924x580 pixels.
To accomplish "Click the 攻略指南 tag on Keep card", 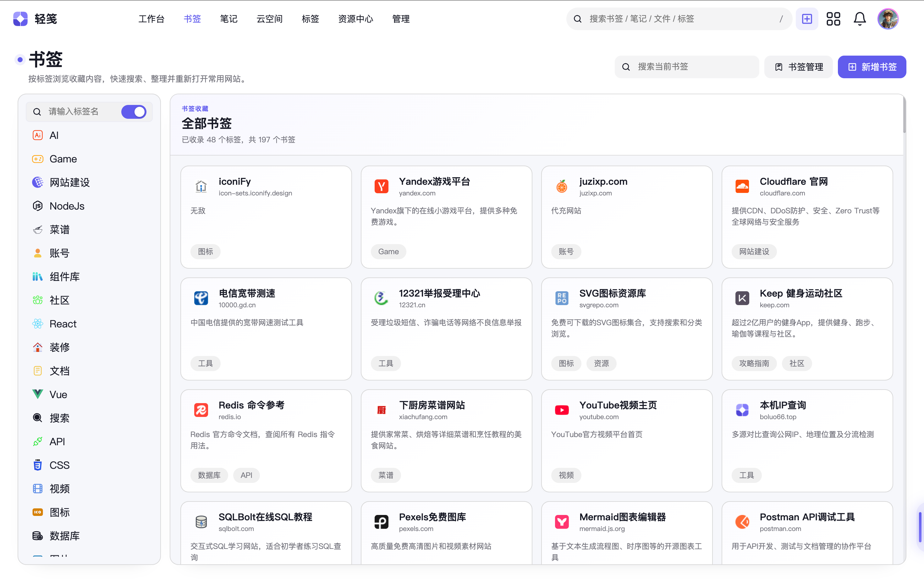I will [754, 363].
